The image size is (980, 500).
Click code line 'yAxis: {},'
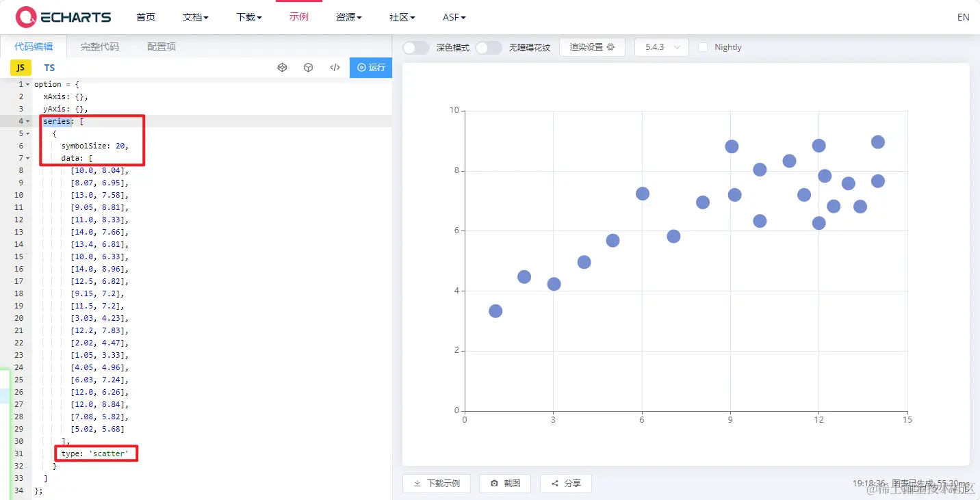tap(66, 109)
